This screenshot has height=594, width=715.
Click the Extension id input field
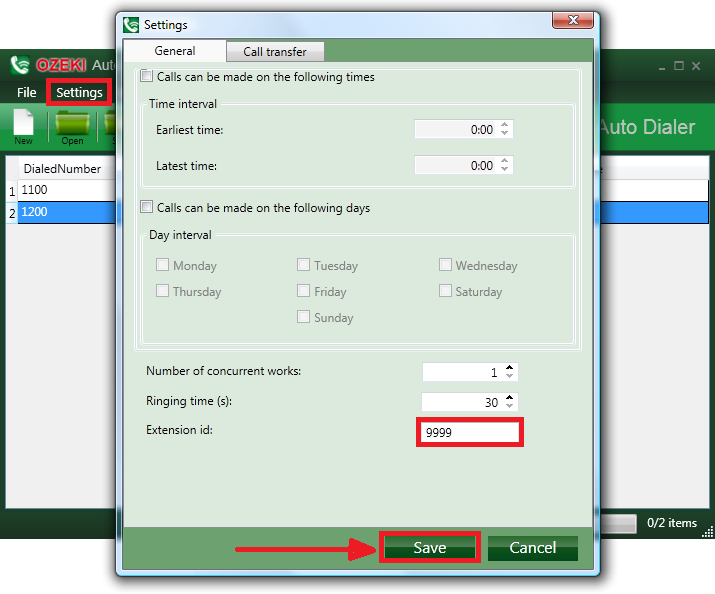[470, 432]
